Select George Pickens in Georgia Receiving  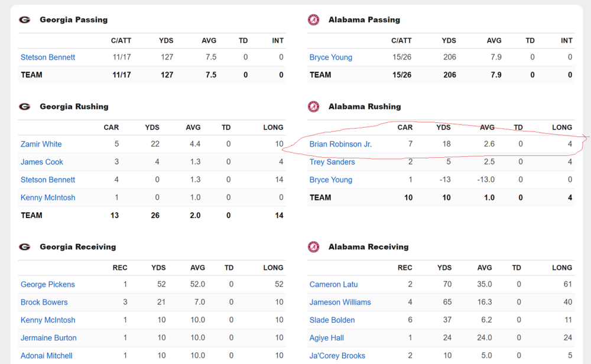coord(47,284)
